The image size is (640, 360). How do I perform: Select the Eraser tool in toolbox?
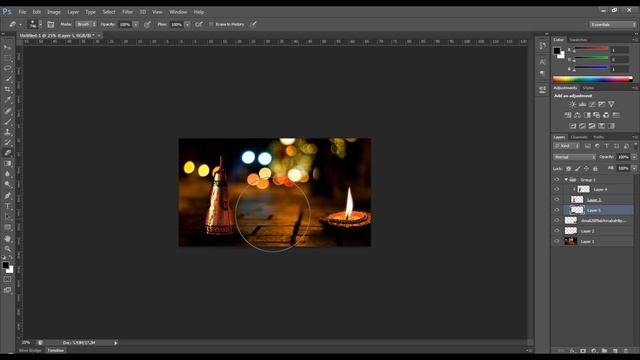pos(7,153)
